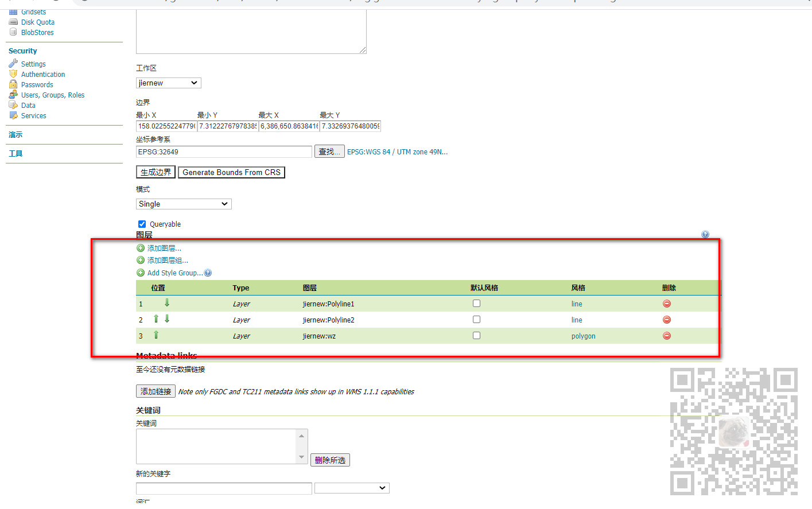This screenshot has width=812, height=509.
Task: Click the Add Style Group... link
Action: point(175,273)
